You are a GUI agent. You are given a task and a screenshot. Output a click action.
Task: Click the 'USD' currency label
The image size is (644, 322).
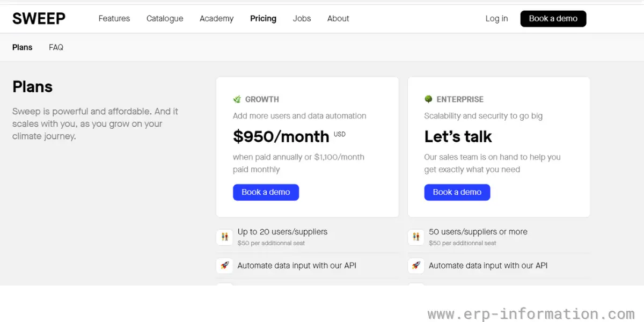(340, 134)
